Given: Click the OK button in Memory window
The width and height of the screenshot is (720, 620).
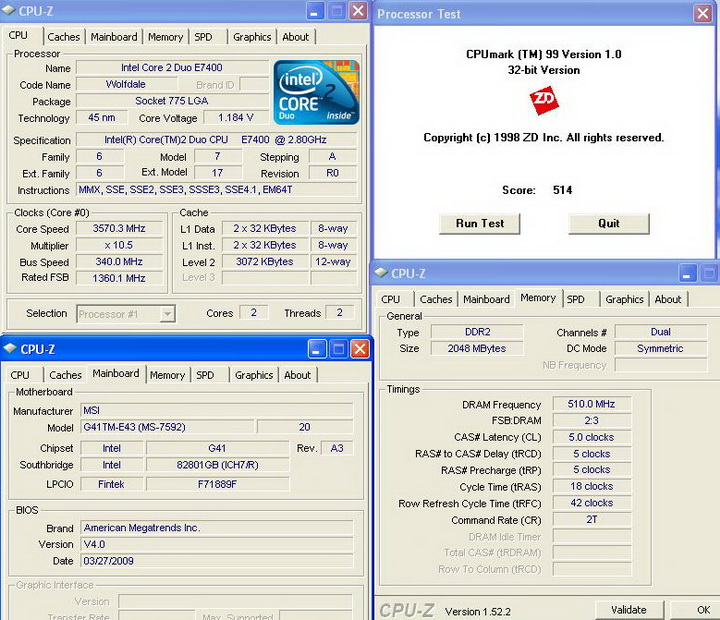Looking at the screenshot, I should [x=696, y=610].
